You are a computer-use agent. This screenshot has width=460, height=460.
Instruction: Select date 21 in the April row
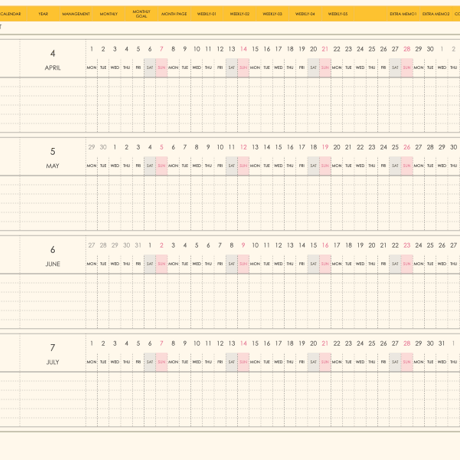(x=325, y=49)
